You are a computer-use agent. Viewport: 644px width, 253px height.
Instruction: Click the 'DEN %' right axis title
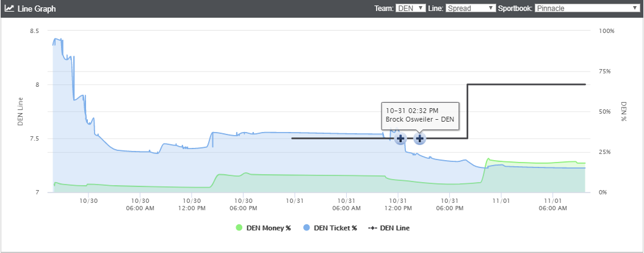click(x=623, y=111)
